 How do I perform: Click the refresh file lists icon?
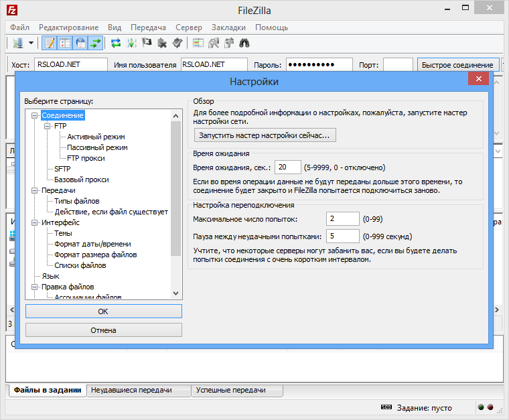coord(116,43)
